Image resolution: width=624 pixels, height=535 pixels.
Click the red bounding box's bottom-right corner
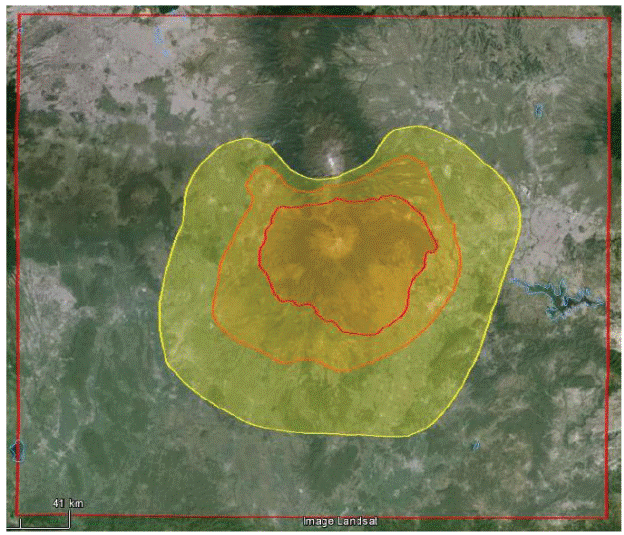click(x=608, y=516)
